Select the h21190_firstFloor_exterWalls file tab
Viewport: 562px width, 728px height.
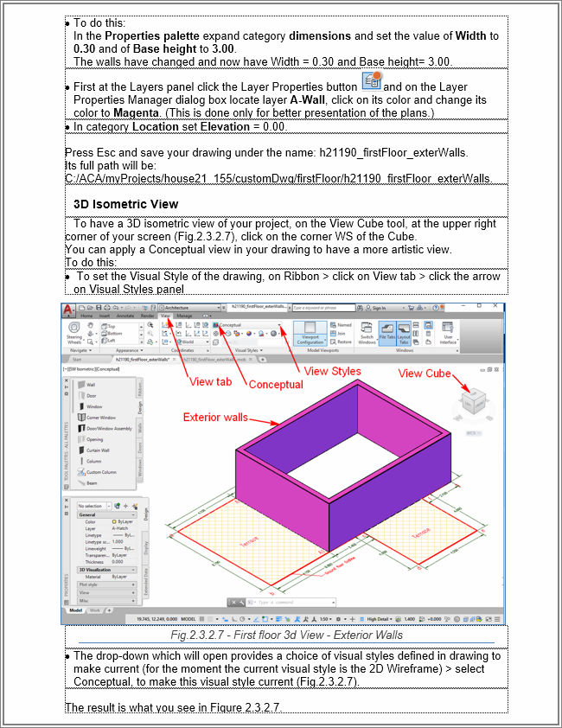pos(142,360)
